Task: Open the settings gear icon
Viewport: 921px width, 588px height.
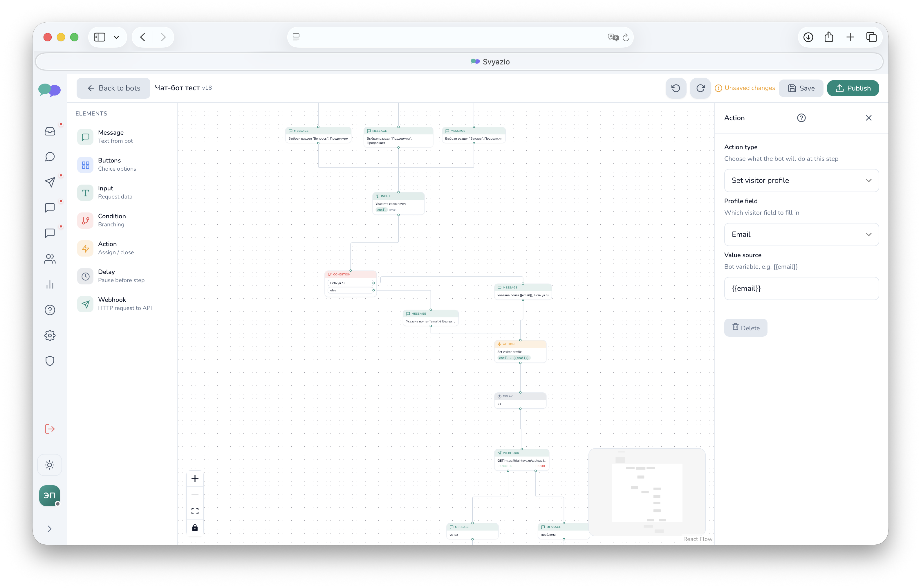Action: (x=50, y=336)
